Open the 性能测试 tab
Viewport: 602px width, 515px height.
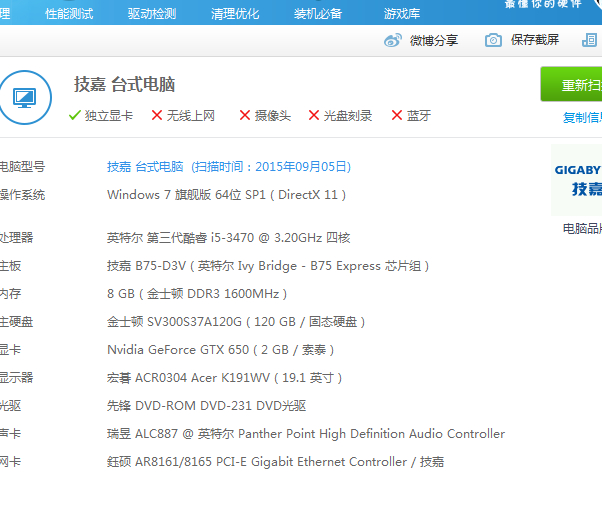point(69,14)
